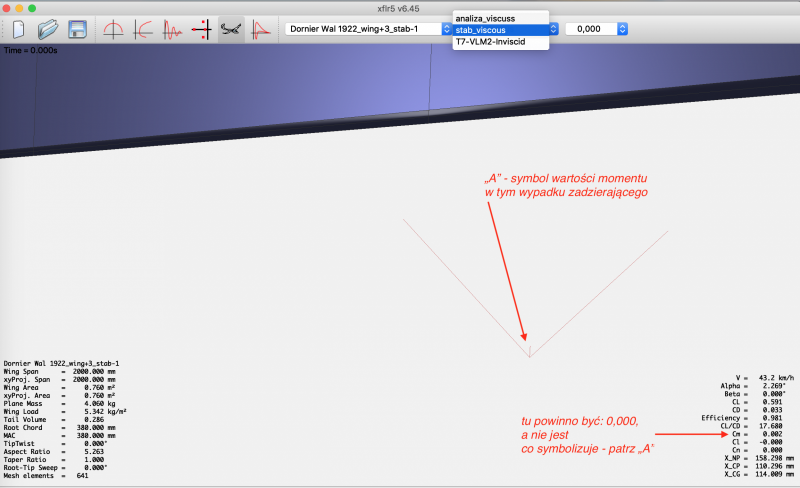Open a project with the folder icon
Screen dimensions: 800x488
pos(47,29)
